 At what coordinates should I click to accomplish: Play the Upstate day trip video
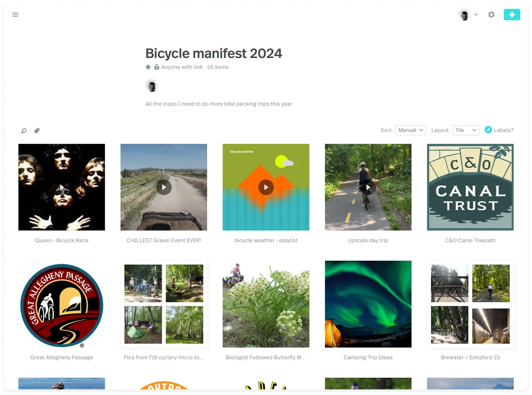pos(368,187)
